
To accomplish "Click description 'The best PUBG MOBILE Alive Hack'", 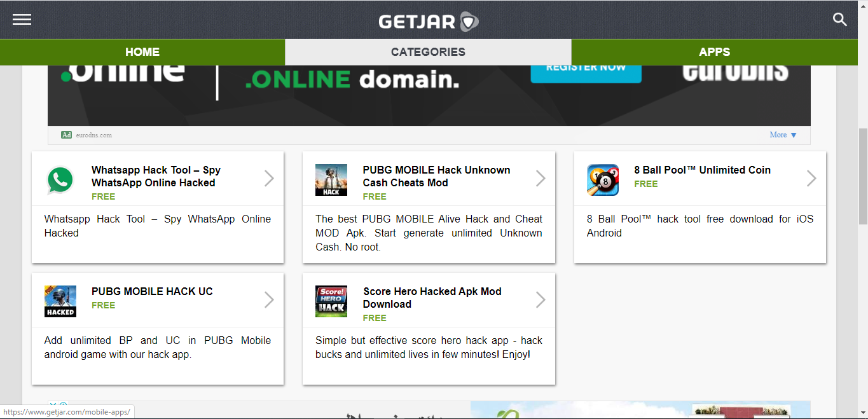I will 429,233.
